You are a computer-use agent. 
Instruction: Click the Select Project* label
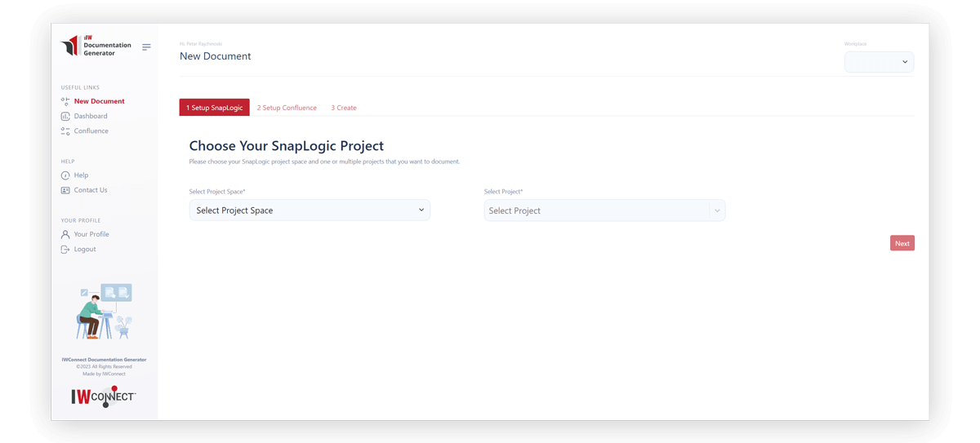(x=503, y=192)
